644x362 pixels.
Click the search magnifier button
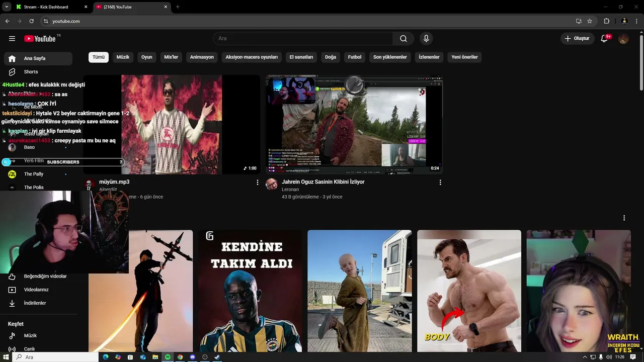click(x=404, y=39)
